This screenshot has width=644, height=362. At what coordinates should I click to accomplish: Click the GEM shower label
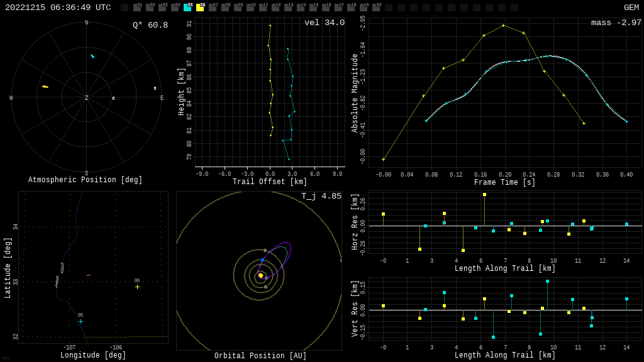pyautogui.click(x=631, y=8)
